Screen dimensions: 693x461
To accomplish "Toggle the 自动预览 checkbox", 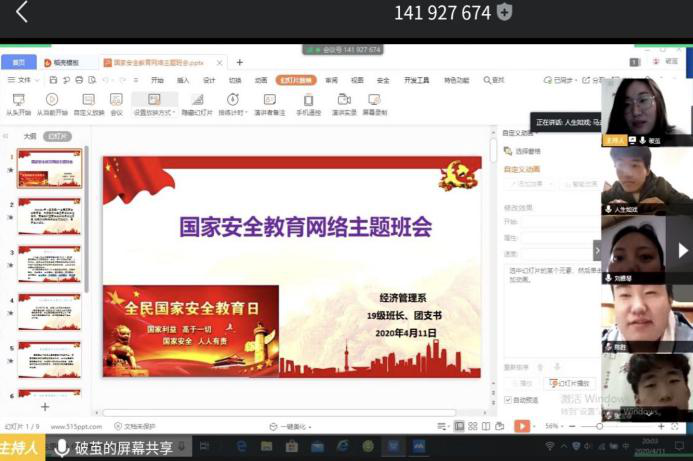I will [508, 400].
